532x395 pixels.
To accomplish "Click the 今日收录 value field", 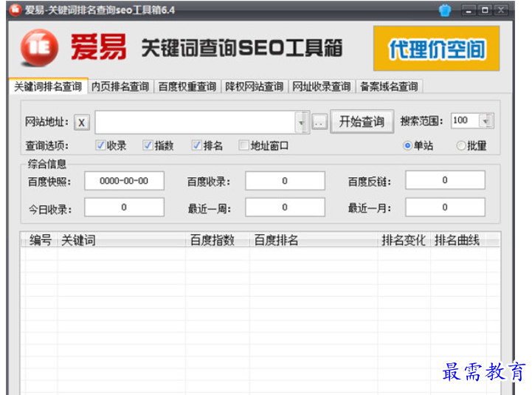I will point(124,207).
